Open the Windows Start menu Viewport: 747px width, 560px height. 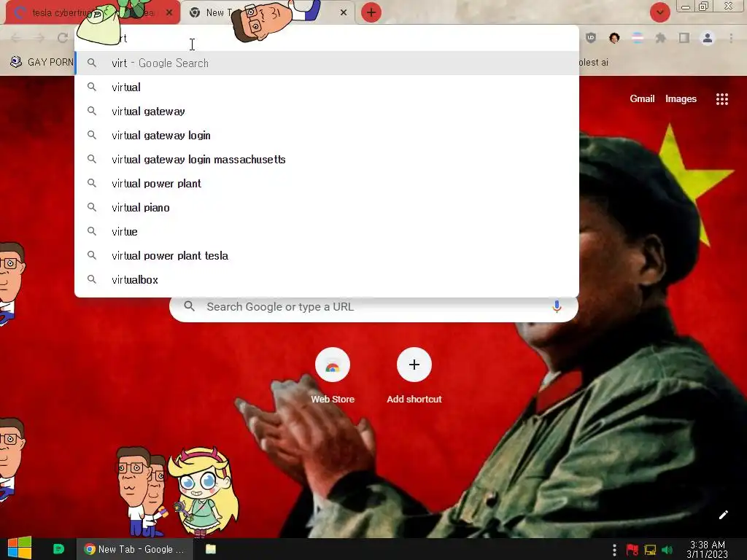pyautogui.click(x=20, y=548)
